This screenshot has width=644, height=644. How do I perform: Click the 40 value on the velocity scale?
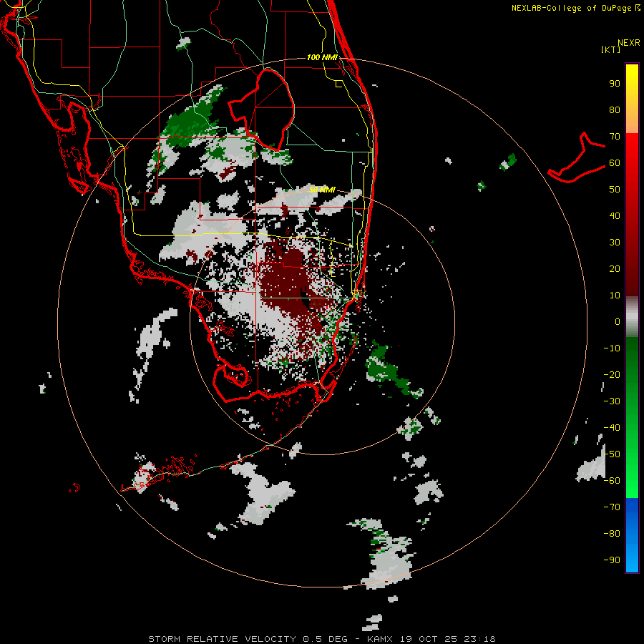pyautogui.click(x=615, y=216)
